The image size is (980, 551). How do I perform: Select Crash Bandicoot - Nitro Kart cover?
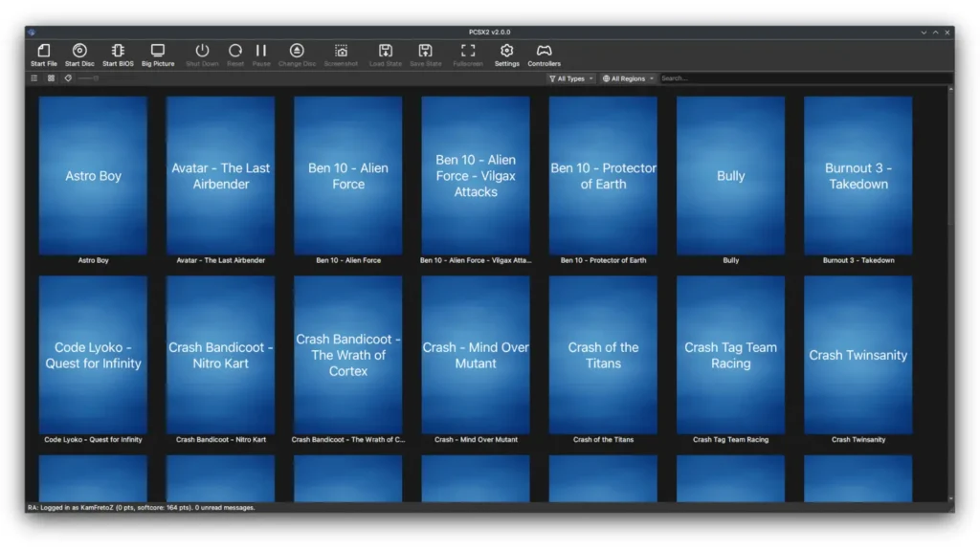coord(221,355)
